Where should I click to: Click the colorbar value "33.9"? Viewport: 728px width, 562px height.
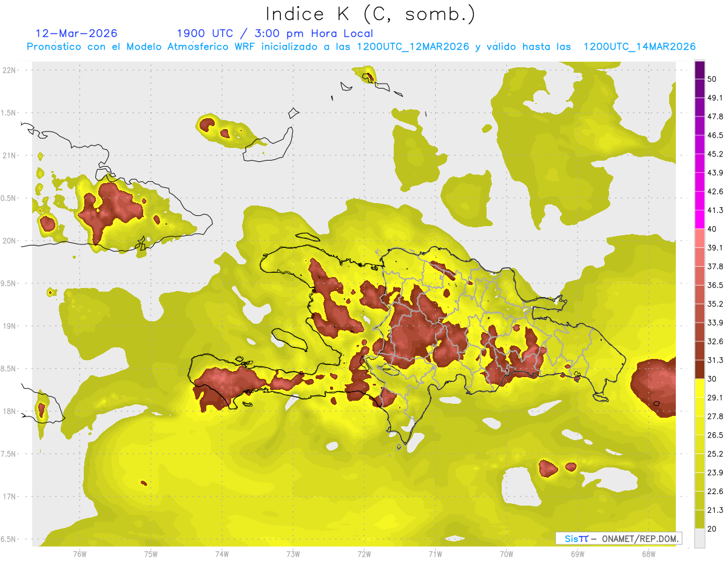[715, 323]
